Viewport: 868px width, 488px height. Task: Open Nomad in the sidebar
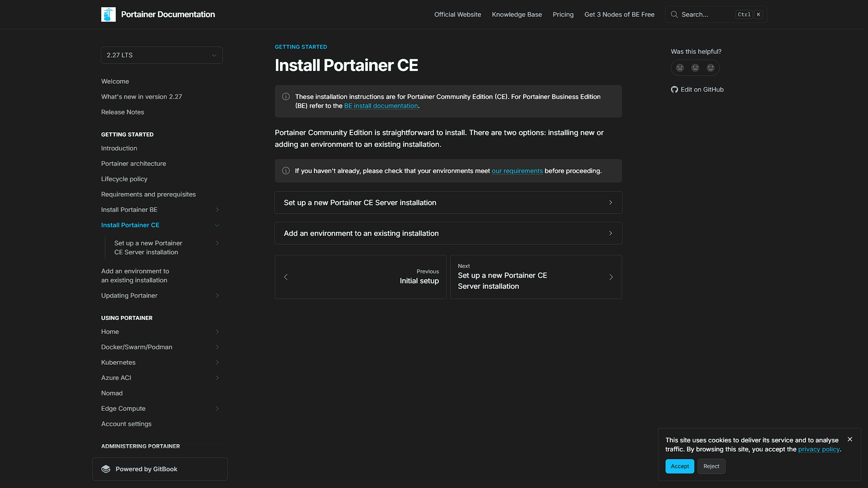112,393
